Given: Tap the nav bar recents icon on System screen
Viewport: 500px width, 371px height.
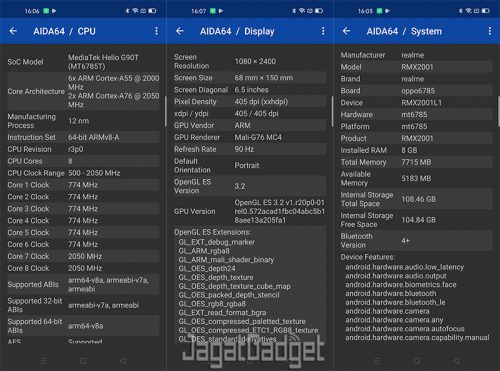Looking at the screenshot, I should click(377, 361).
